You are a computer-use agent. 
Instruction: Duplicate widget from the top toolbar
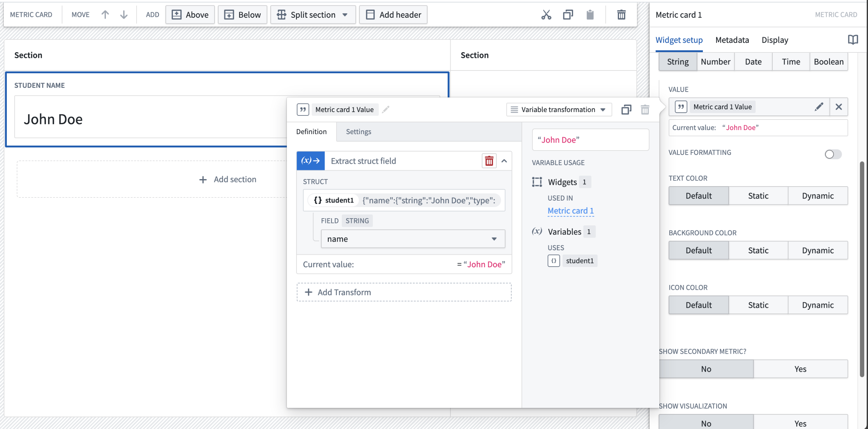tap(568, 15)
